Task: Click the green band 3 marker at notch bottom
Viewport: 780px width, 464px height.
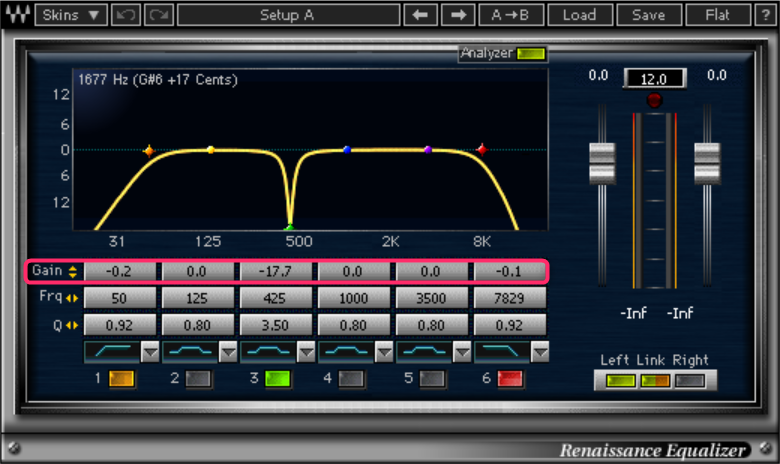Action: 290,228
